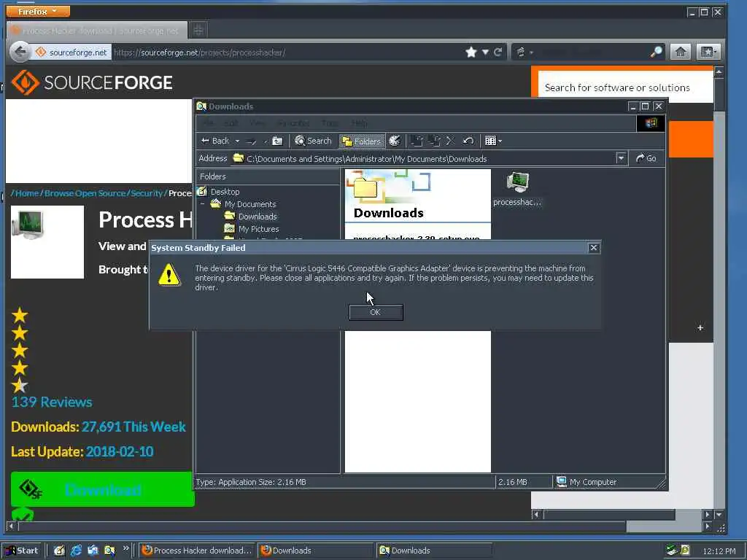This screenshot has width=747, height=560.
Task: Open the Favorites menu in Downloads window
Action: coord(293,123)
